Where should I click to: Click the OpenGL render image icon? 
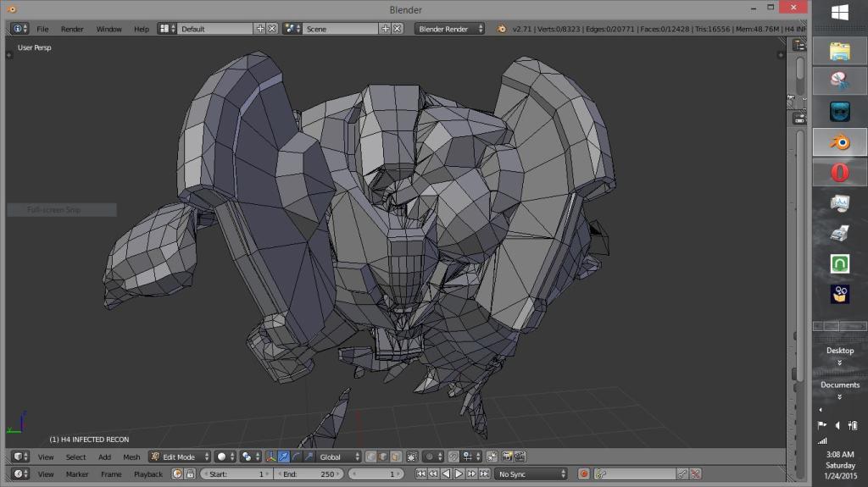(507, 457)
